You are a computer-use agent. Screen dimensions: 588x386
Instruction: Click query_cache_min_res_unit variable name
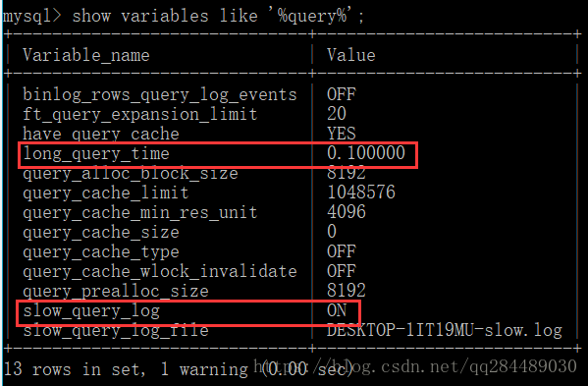139,213
